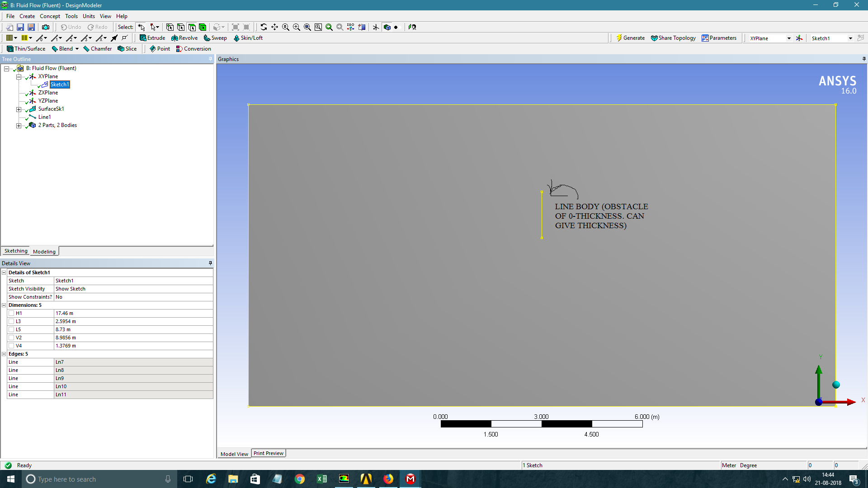Viewport: 868px width, 488px height.
Task: Open Chrome from the taskbar
Action: pos(300,479)
